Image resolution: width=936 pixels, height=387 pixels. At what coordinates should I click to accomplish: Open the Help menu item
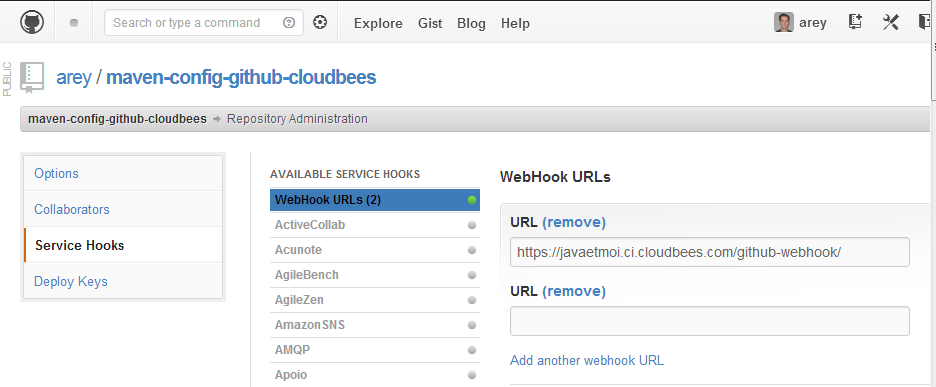coord(515,23)
